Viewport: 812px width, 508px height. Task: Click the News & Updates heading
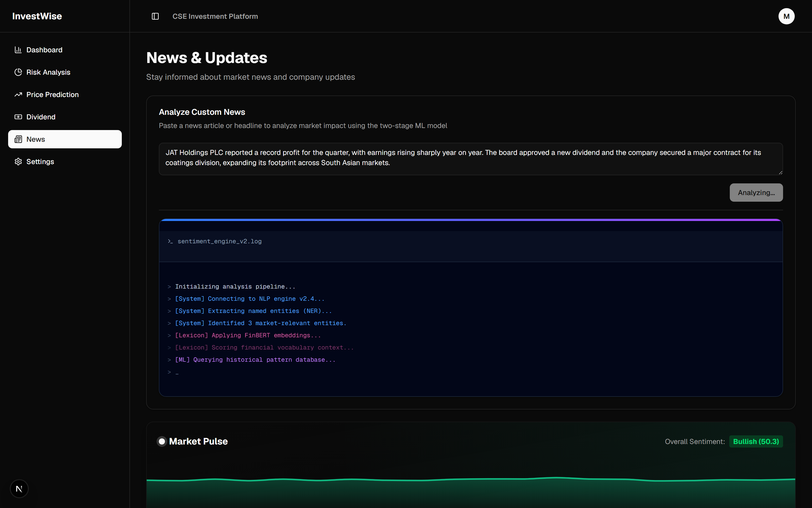(207, 58)
